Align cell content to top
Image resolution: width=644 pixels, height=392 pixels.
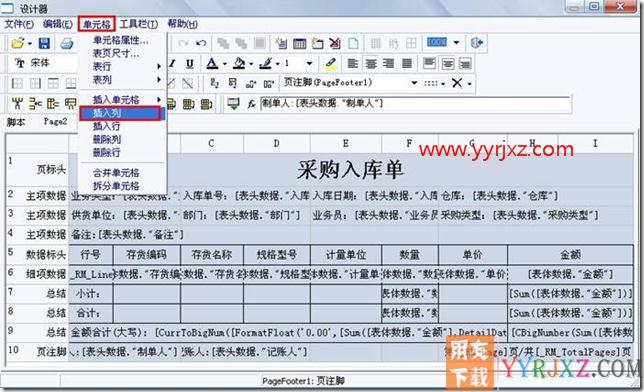coord(429,63)
